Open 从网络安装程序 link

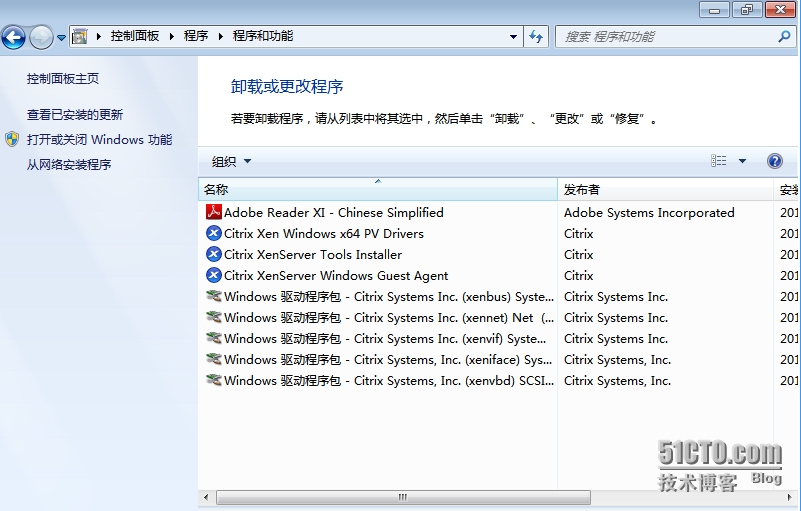click(69, 165)
